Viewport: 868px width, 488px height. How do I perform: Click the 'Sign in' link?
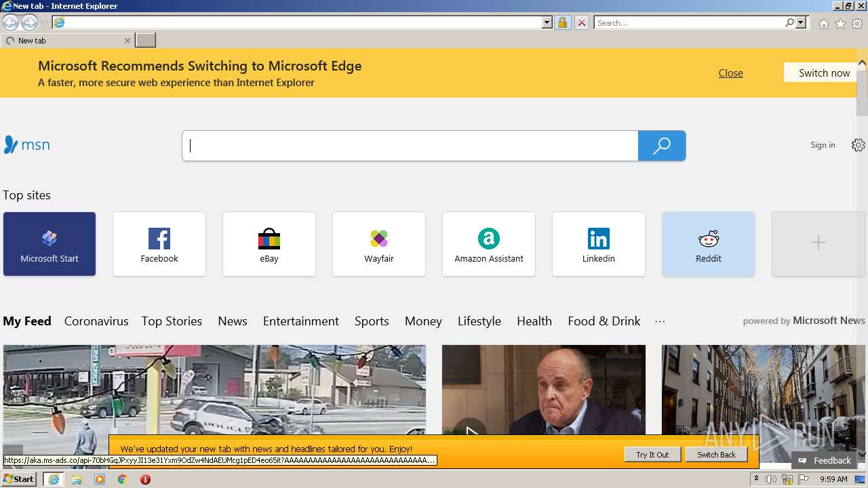[x=823, y=145]
